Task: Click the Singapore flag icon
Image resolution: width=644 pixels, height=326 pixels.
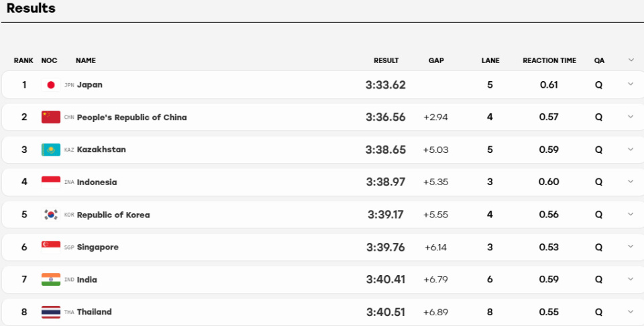Action: [x=51, y=247]
